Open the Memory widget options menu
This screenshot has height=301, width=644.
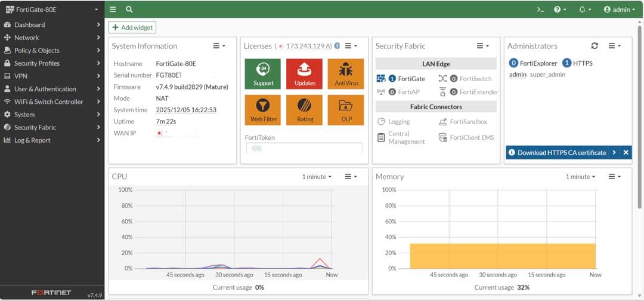615,177
